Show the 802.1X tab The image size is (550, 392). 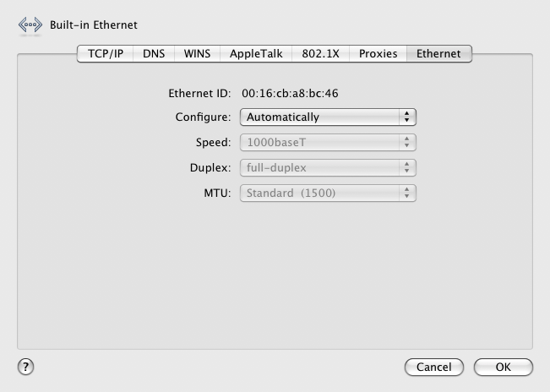[x=320, y=53]
